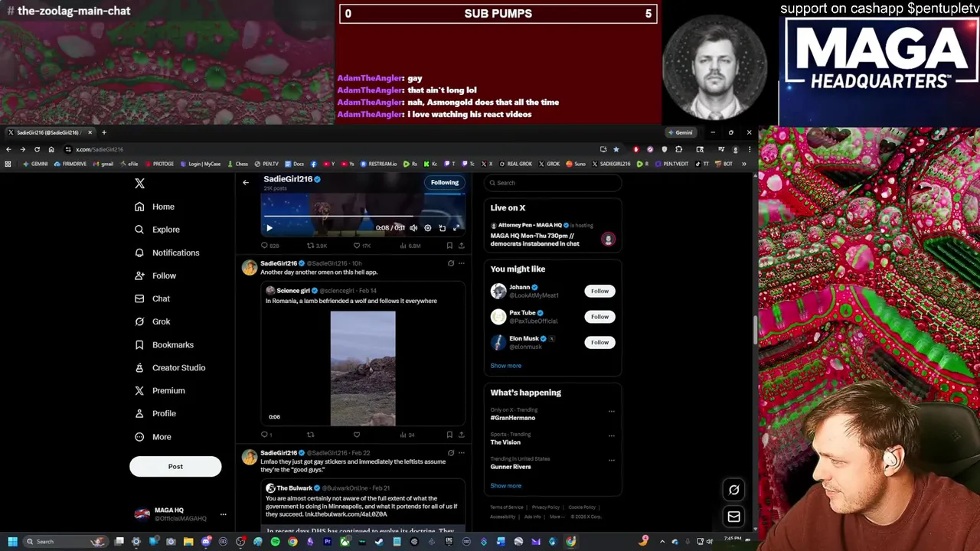This screenshot has height=551, width=980.
Task: Share the post with 6.8M views
Action: point(461,246)
